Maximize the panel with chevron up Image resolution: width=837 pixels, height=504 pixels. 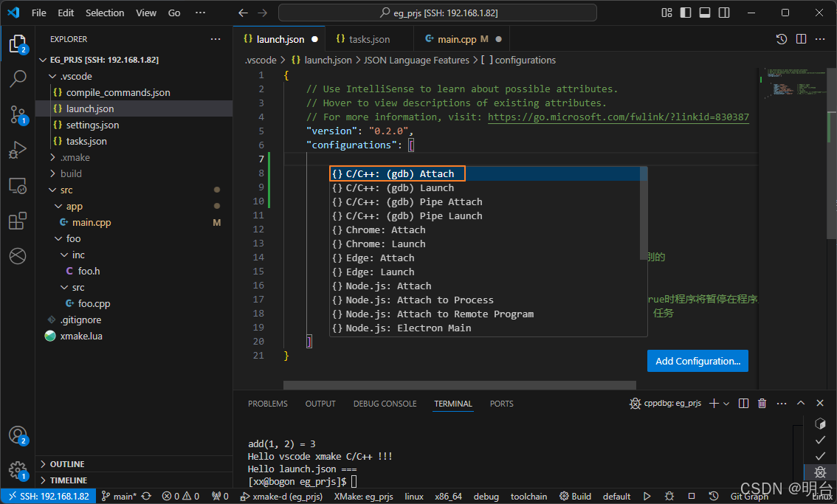pyautogui.click(x=801, y=404)
